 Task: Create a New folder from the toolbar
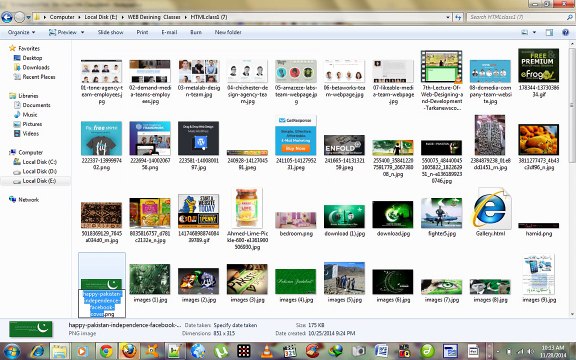(228, 32)
